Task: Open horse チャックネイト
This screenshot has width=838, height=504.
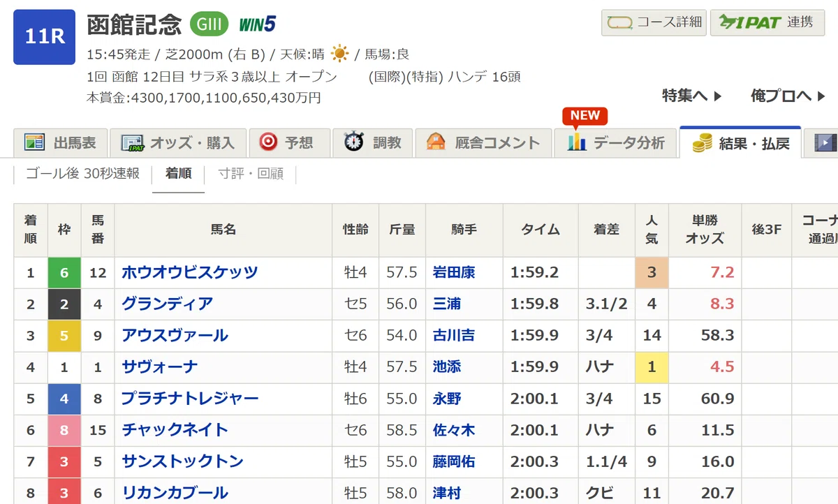Action: coord(175,430)
